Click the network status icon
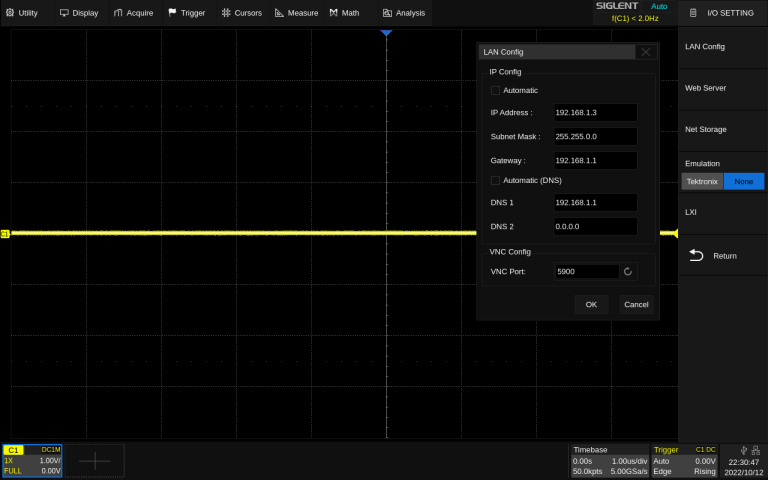 coord(754,450)
